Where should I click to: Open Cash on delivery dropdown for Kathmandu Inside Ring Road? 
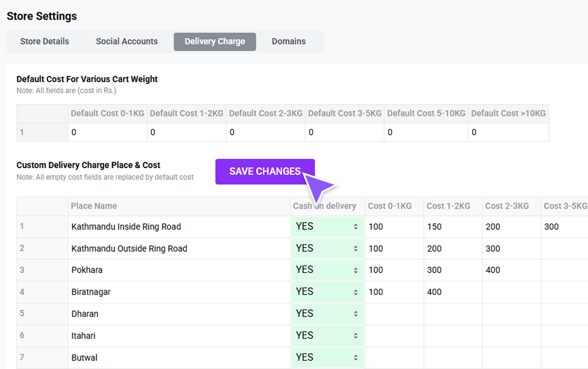327,226
